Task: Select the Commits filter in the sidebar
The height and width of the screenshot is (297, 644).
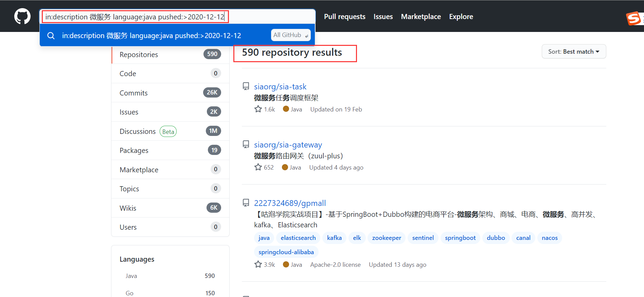Action: [x=171, y=93]
